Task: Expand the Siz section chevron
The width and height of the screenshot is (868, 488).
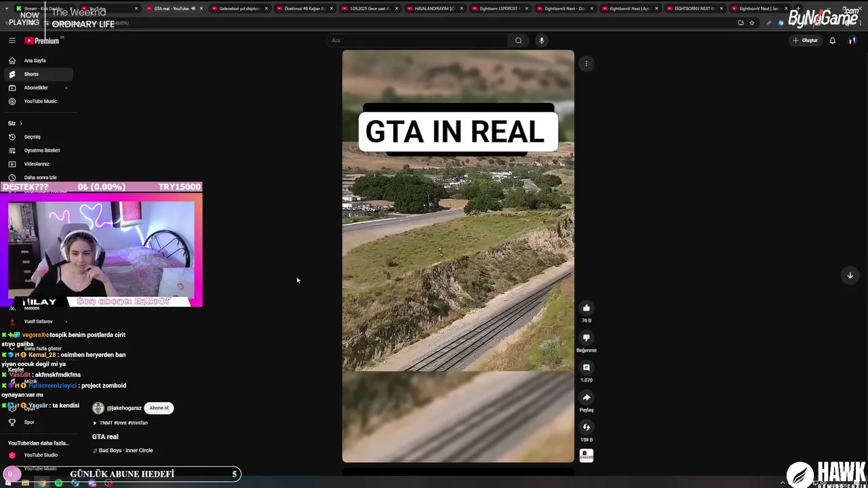Action: pyautogui.click(x=20, y=123)
